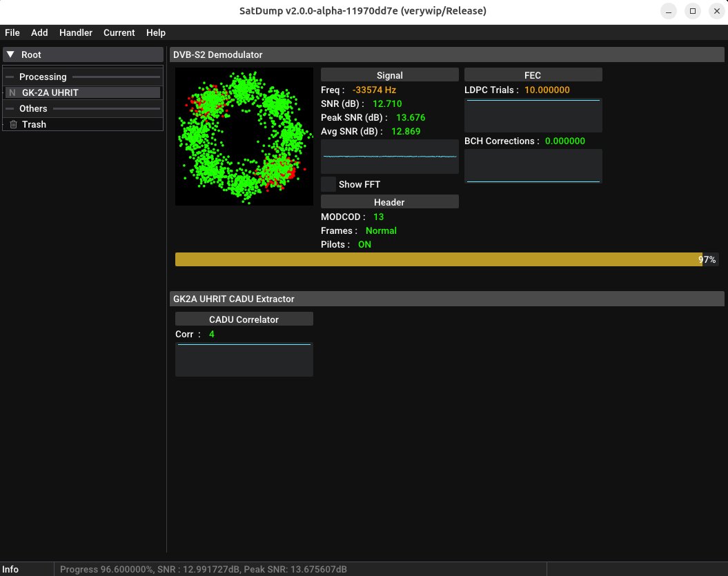Click the Trash bin icon
The image size is (728, 576).
click(x=14, y=124)
